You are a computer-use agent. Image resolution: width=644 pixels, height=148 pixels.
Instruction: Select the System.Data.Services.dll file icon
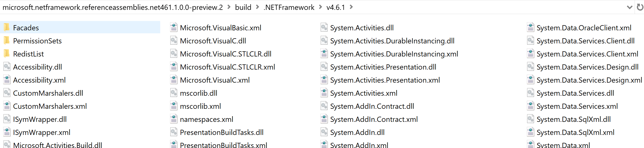(x=531, y=93)
